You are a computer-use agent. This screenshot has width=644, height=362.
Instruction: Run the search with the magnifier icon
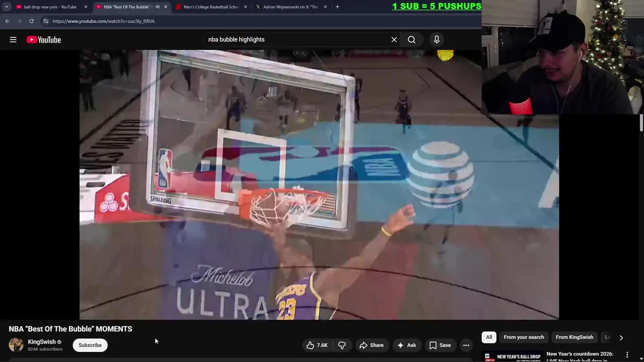tap(412, 40)
